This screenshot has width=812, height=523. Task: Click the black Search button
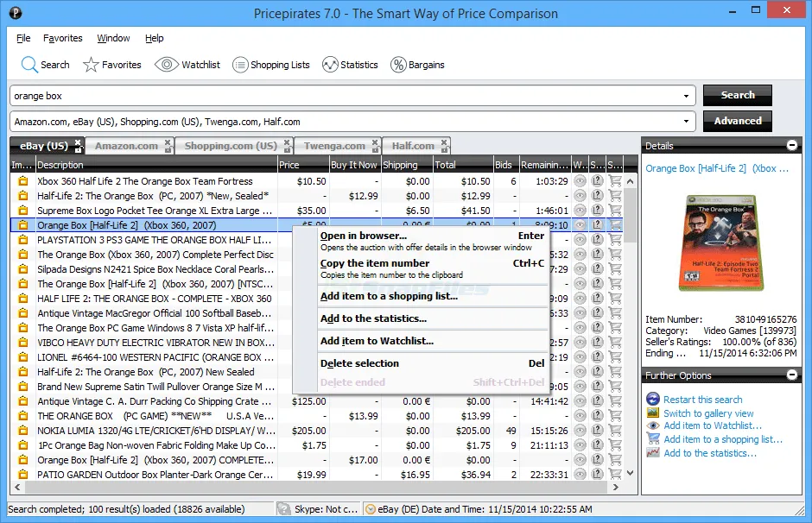[x=738, y=95]
